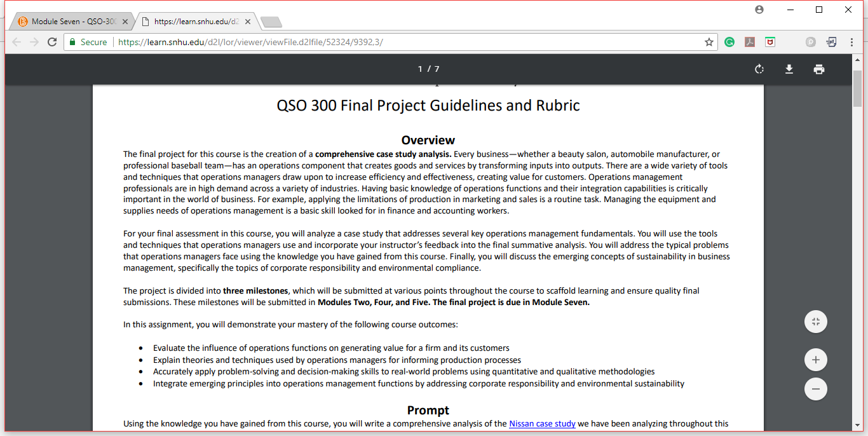The height and width of the screenshot is (436, 868).
Task: Open a new browser tab
Action: 271,22
